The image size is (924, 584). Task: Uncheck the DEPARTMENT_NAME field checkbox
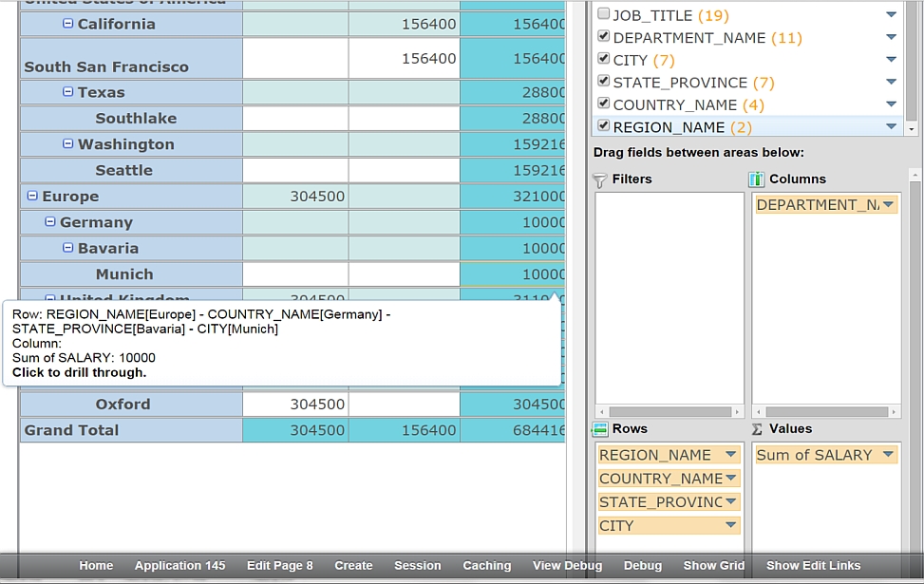coord(603,37)
